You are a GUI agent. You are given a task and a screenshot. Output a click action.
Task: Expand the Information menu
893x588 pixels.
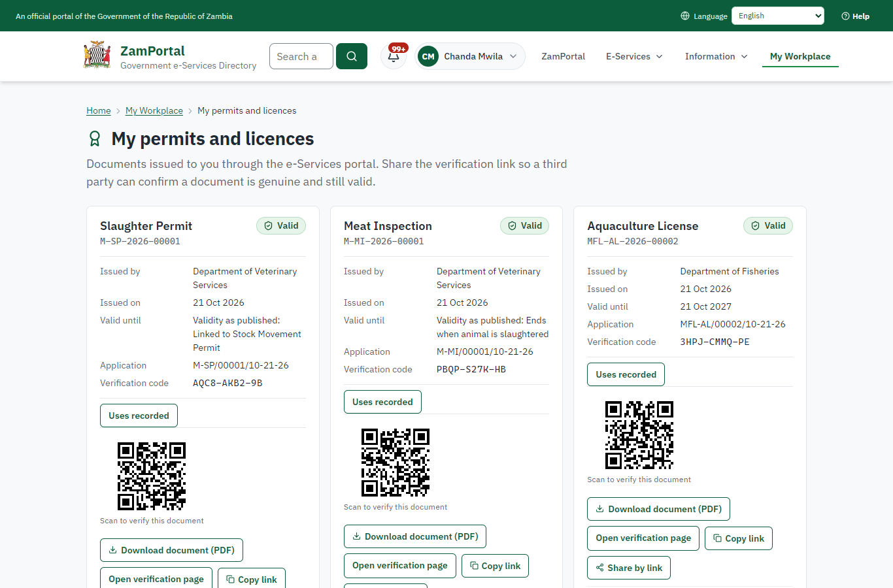point(716,56)
